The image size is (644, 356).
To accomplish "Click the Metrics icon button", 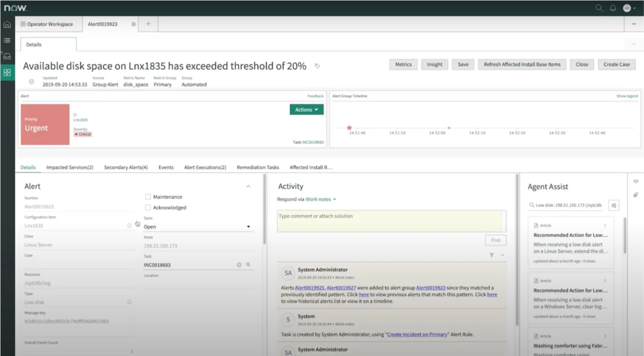I will 403,64.
